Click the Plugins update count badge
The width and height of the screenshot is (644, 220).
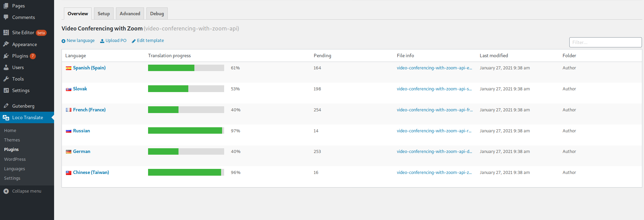pyautogui.click(x=33, y=56)
